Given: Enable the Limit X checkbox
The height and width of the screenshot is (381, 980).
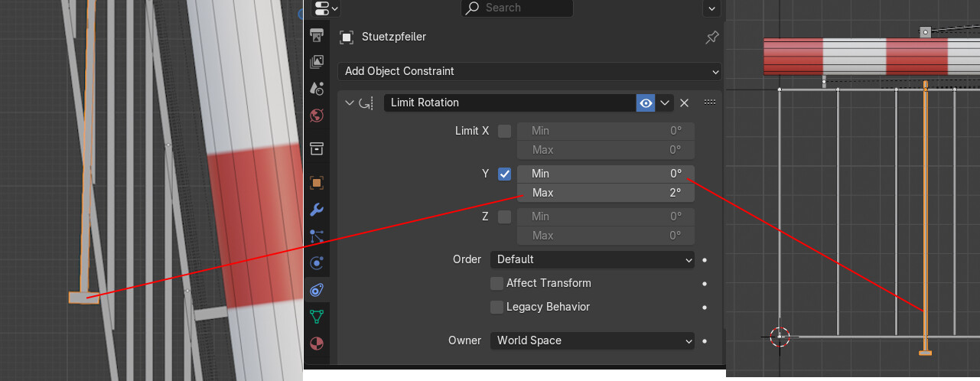Looking at the screenshot, I should (504, 131).
